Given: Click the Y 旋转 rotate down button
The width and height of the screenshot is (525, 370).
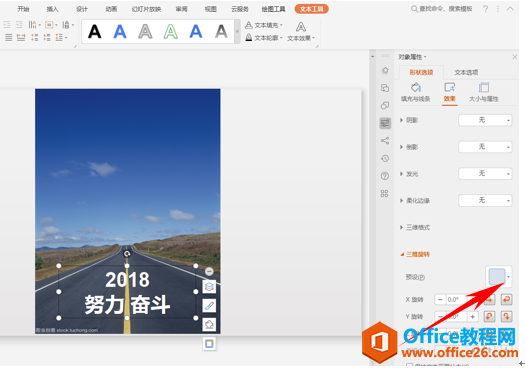Looking at the screenshot, I should click(506, 316).
